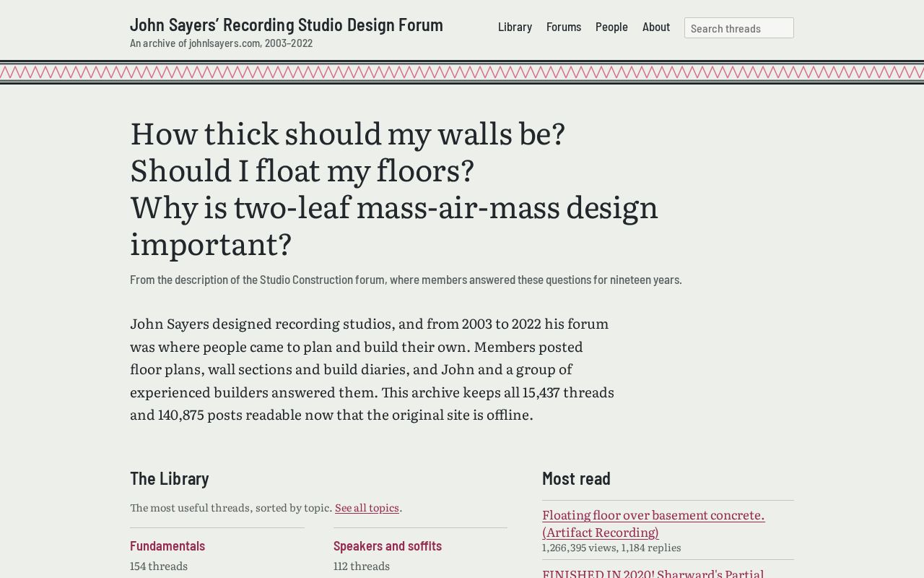This screenshot has width=924, height=578.
Task: Open the Speakers and soffits topic
Action: tap(388, 545)
